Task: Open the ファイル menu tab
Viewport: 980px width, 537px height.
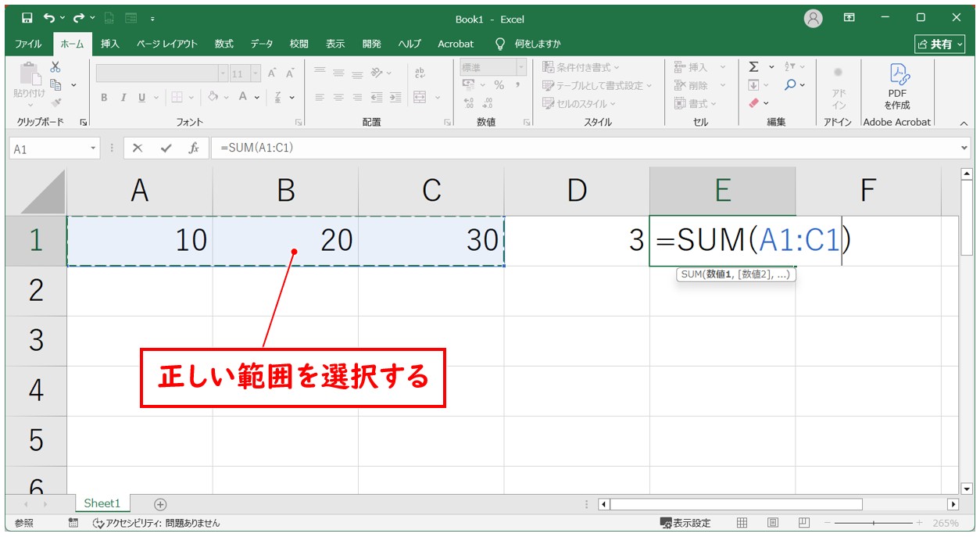Action: tap(29, 44)
